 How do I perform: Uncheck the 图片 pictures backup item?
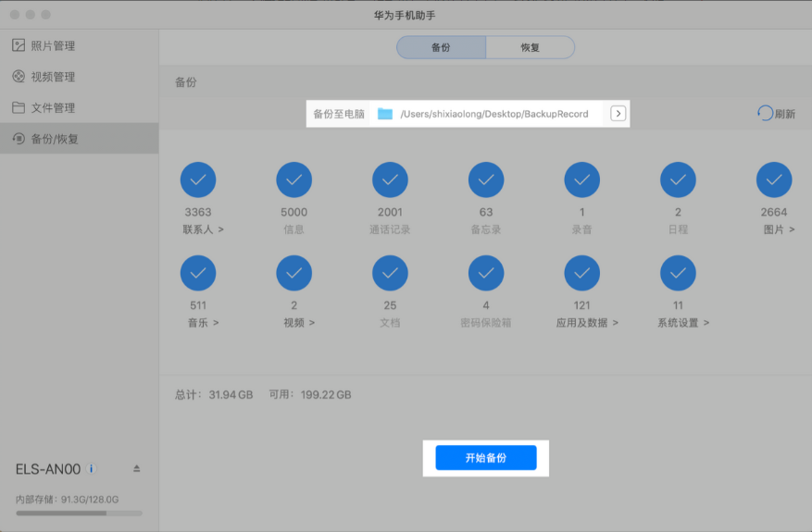[x=774, y=179]
